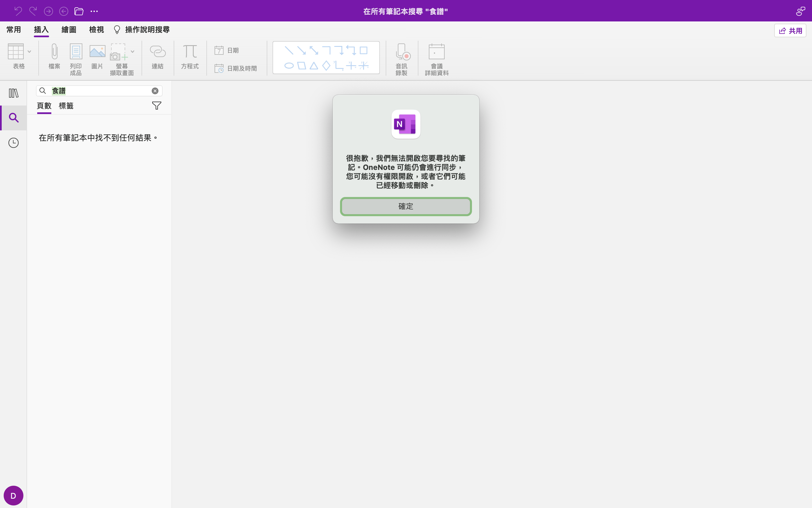This screenshot has width=812, height=508.
Task: Expand the 表格 dropdown arrow
Action: 30,51
